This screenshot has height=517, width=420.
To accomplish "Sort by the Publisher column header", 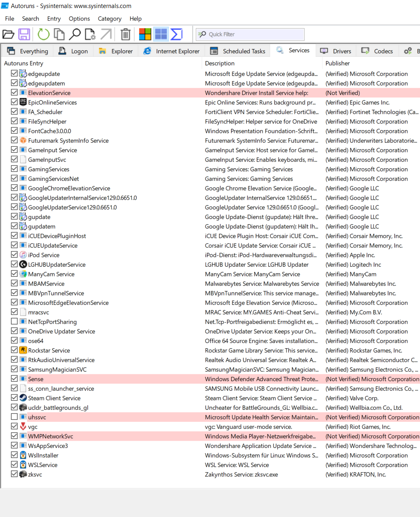I will (x=371, y=63).
